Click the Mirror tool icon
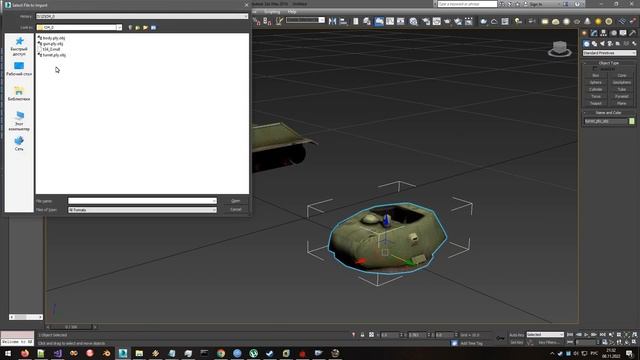 click(333, 21)
